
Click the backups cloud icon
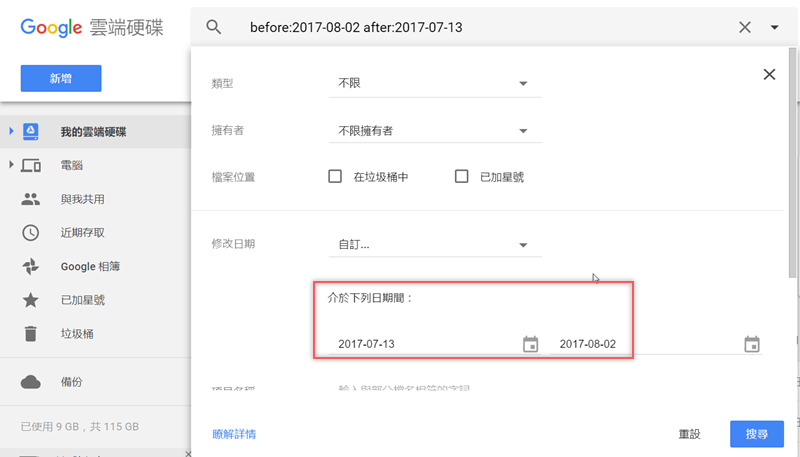[31, 382]
